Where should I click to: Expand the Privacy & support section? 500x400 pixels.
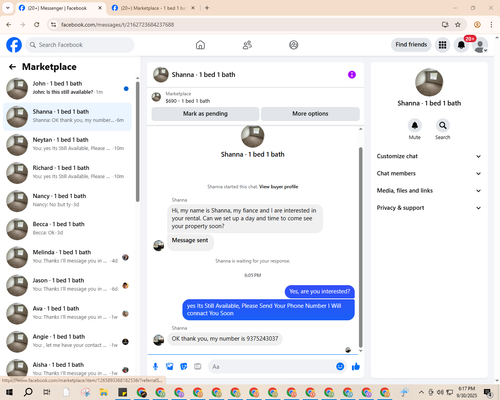pos(429,208)
